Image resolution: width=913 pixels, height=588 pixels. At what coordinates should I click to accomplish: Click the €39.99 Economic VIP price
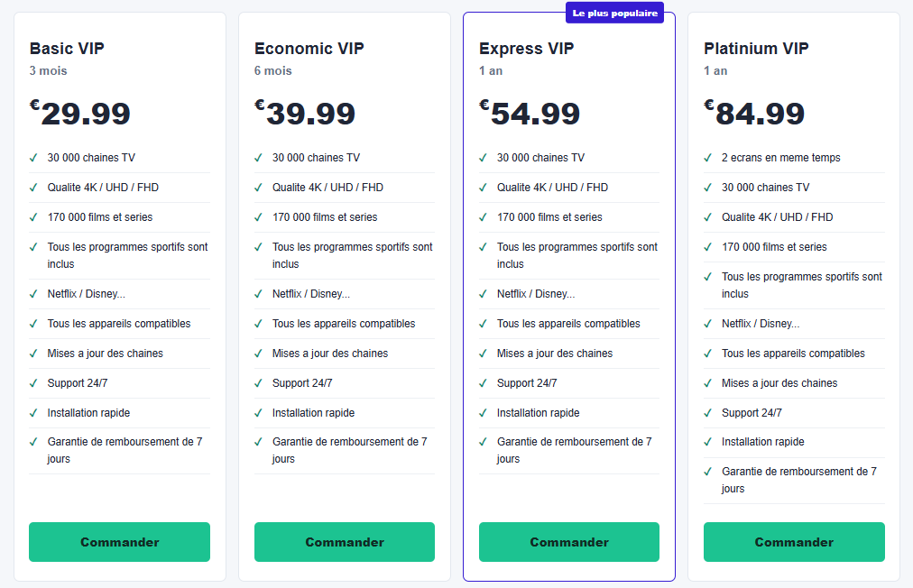click(x=305, y=113)
